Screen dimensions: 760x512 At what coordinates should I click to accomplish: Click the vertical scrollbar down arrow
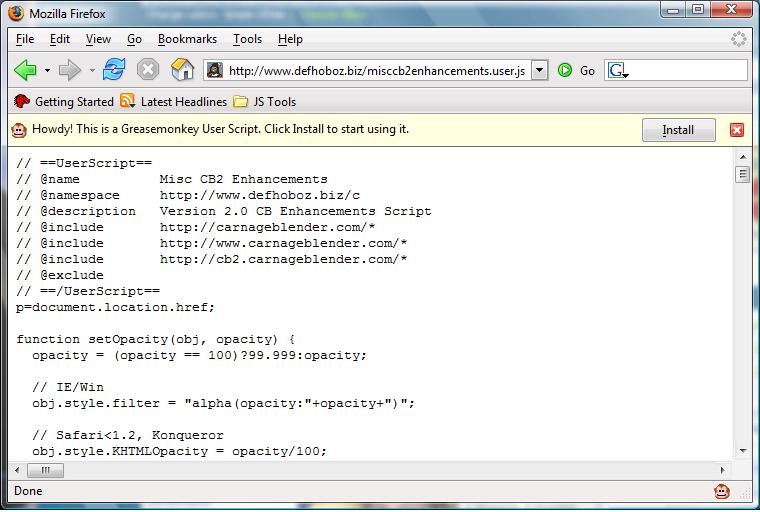743,451
